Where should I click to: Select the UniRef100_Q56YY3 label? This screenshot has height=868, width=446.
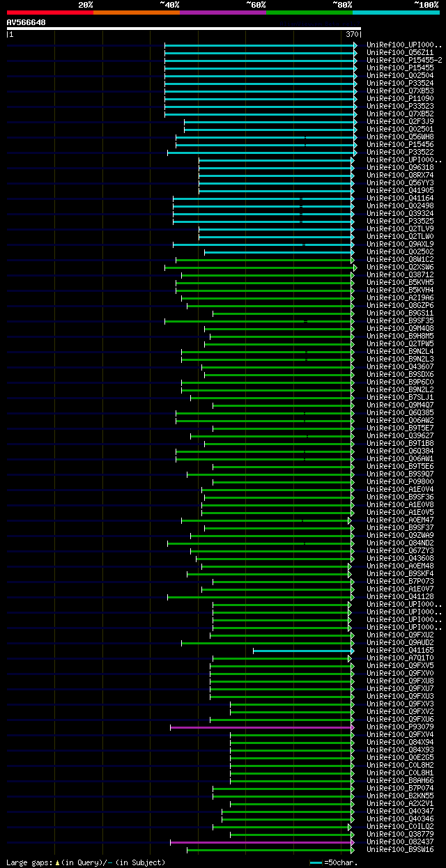click(400, 183)
